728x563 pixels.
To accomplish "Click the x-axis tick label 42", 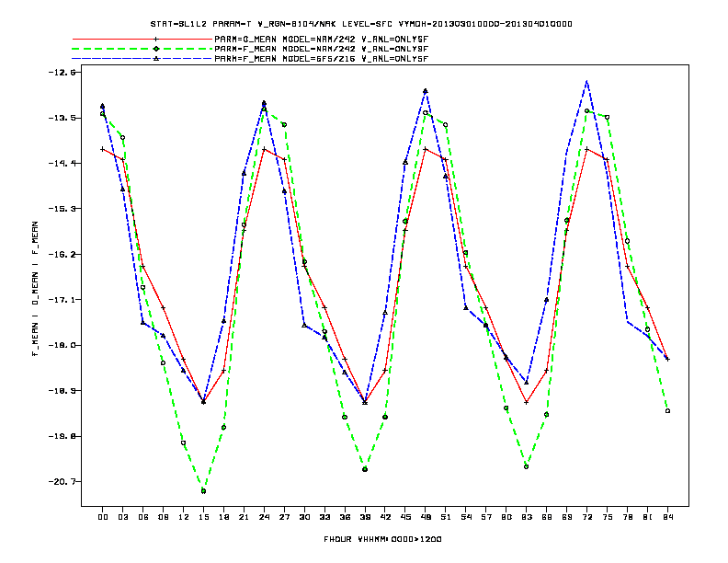I will click(385, 517).
